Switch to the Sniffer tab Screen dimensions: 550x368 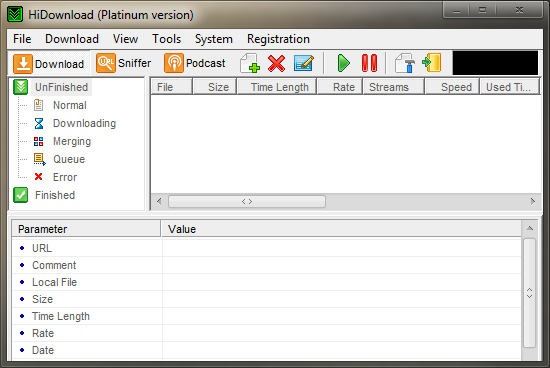pyautogui.click(x=123, y=63)
